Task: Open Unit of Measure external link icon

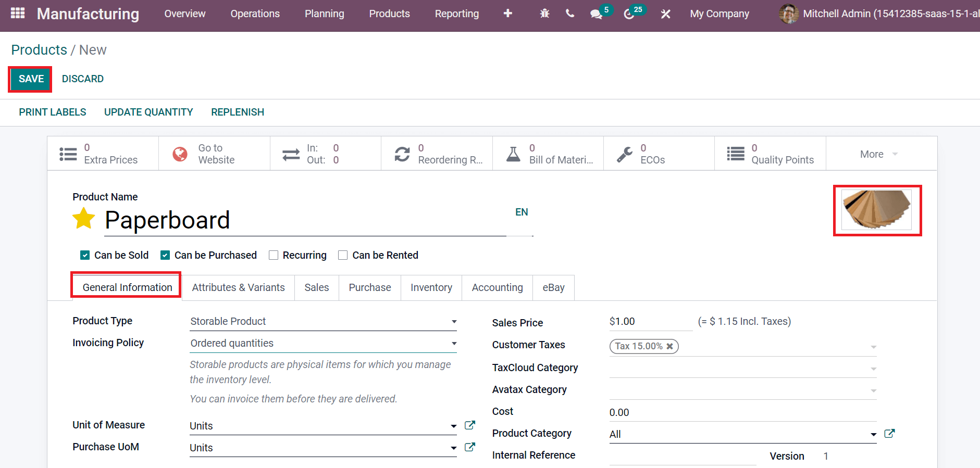Action: 469,425
